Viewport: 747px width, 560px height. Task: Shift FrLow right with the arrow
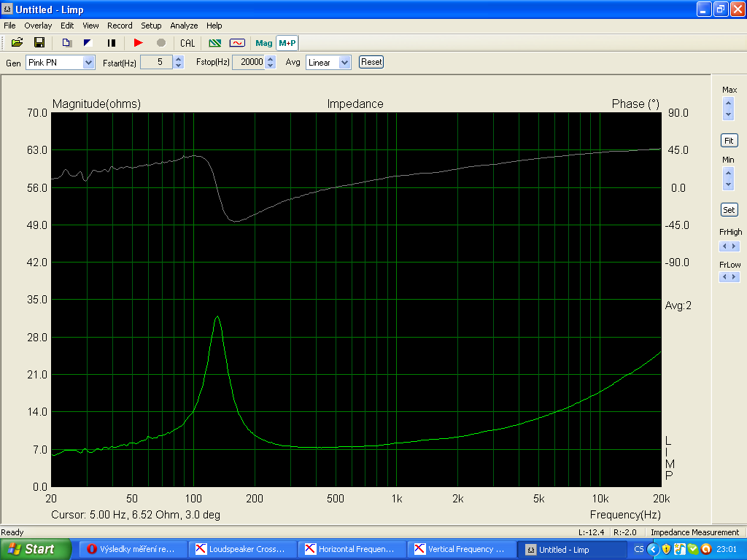734,276
